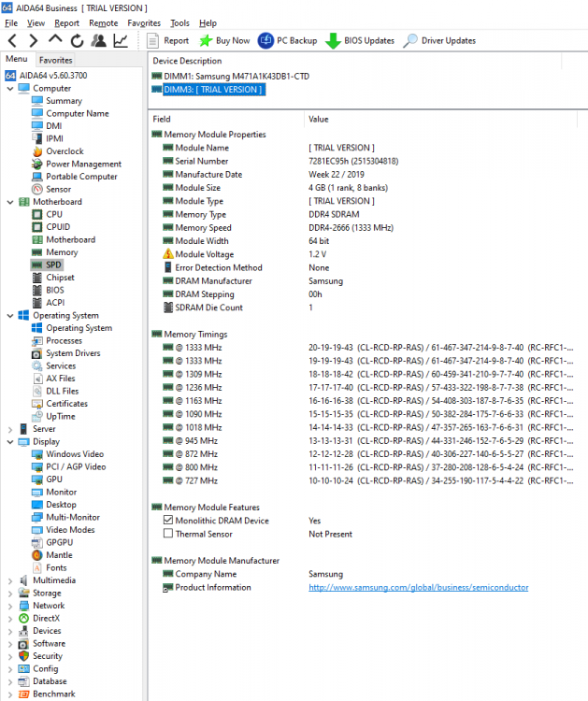The width and height of the screenshot is (588, 701).
Task: Expand the Multimedia tree node
Action: [x=10, y=580]
